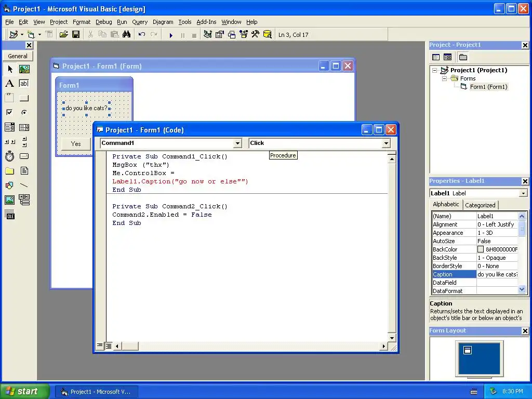Select the Shape control tool
The image size is (532, 399).
tap(10, 185)
